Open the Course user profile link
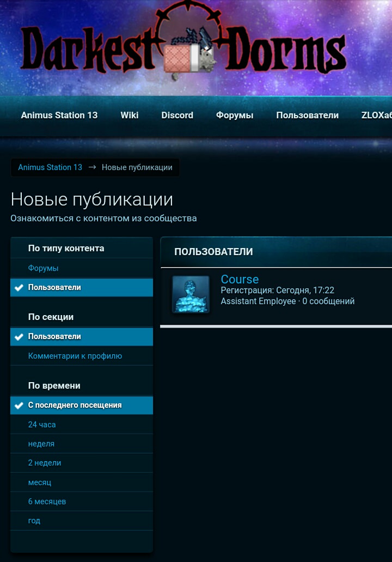Image resolution: width=392 pixels, height=562 pixels. click(240, 279)
